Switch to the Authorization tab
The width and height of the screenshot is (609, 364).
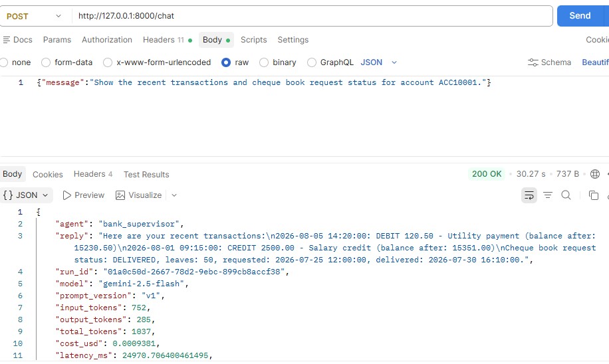tap(107, 40)
